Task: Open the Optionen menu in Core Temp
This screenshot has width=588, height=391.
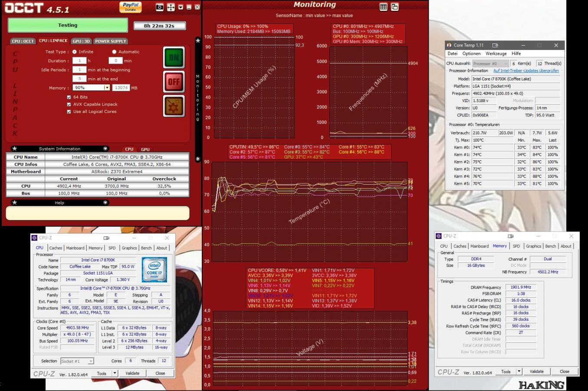Action: [471, 53]
